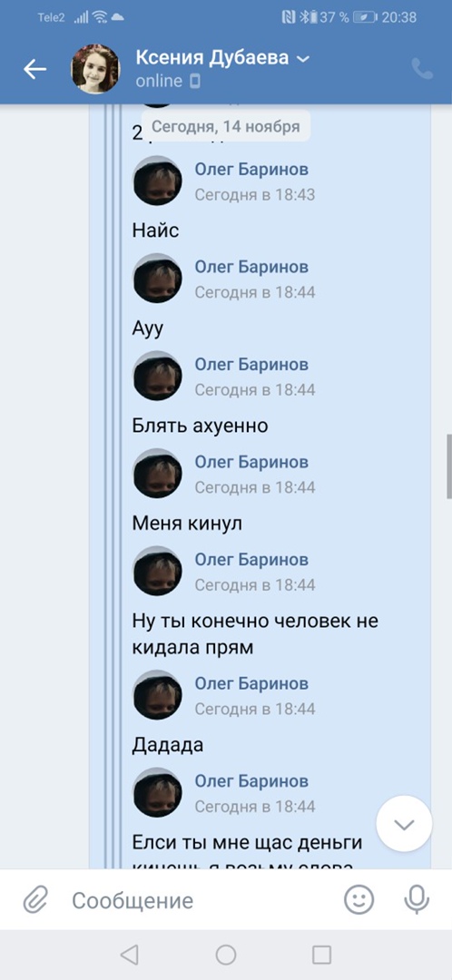Tap the Android back navigation triangle

130,955
